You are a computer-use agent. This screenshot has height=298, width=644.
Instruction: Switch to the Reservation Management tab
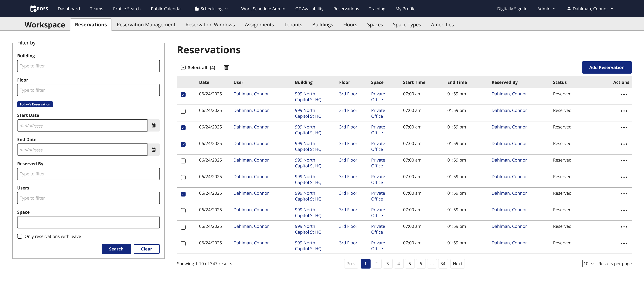pos(146,24)
